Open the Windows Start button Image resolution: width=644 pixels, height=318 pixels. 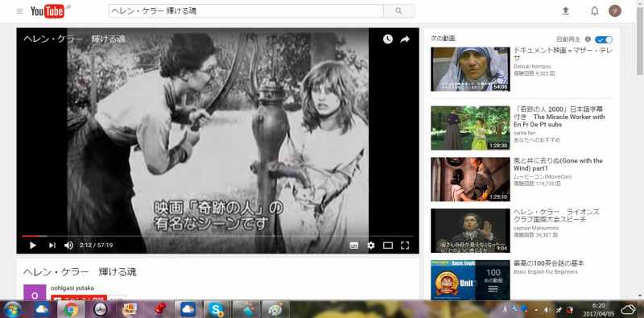(12, 309)
